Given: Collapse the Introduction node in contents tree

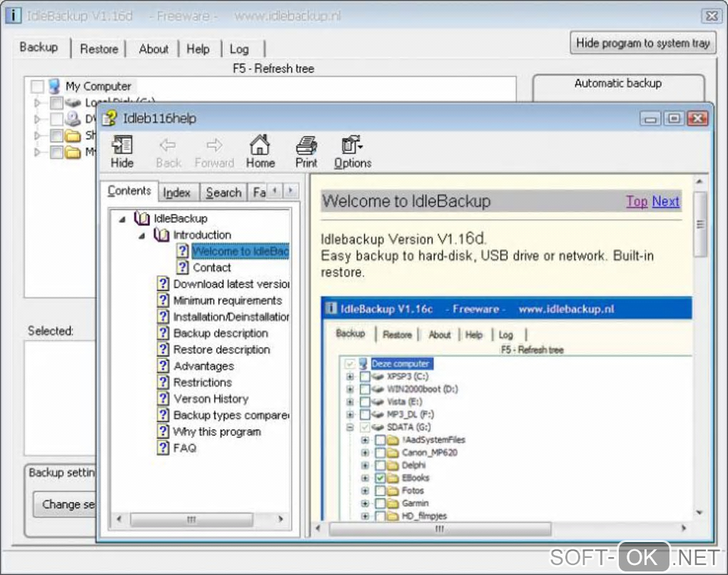Looking at the screenshot, I should click(x=141, y=235).
